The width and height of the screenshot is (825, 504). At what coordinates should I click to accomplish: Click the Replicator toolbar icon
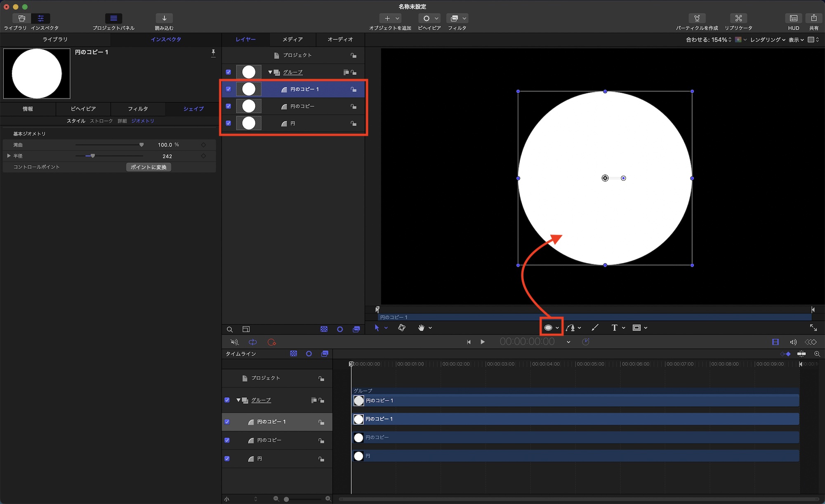pos(738,19)
